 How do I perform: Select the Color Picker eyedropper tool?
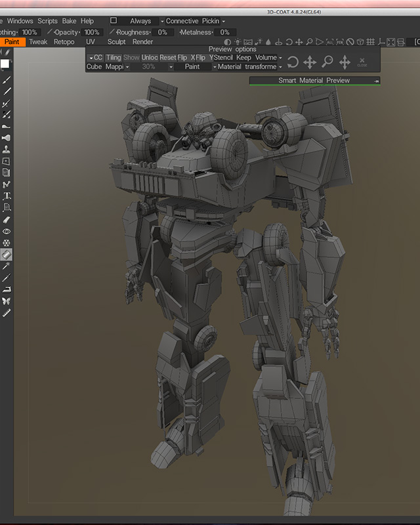pos(7,278)
